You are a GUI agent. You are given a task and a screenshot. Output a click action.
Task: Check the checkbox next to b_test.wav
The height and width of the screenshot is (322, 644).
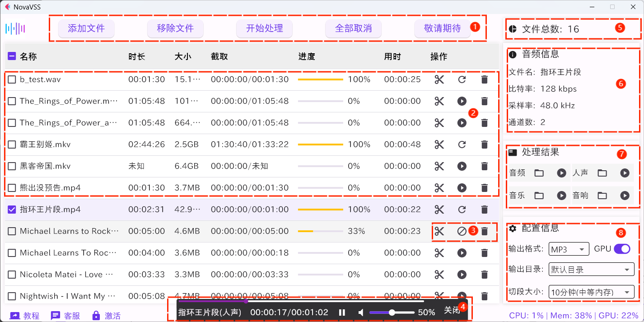click(12, 79)
